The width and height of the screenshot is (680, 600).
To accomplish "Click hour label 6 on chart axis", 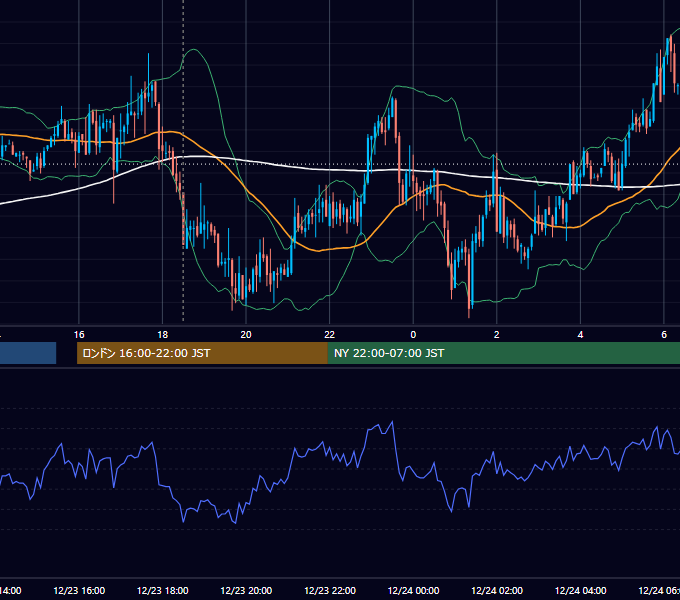I will click(664, 335).
